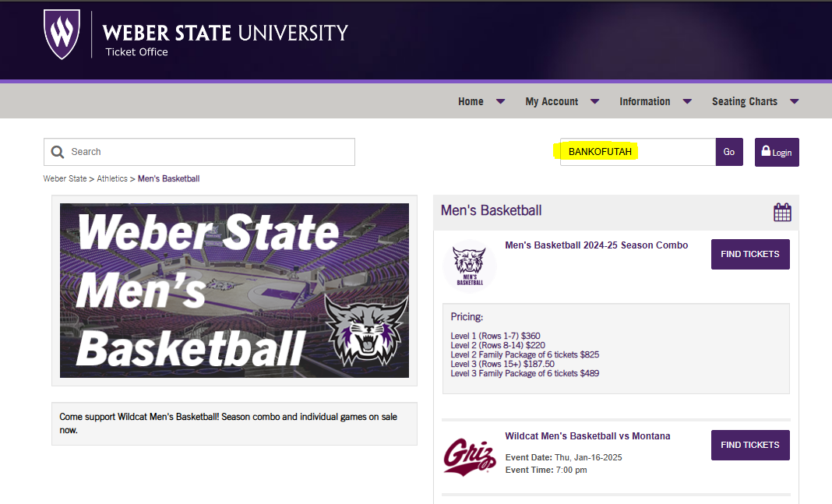This screenshot has height=504, width=832.
Task: Click the Weber State Men's Basketball banner
Action: click(x=234, y=291)
